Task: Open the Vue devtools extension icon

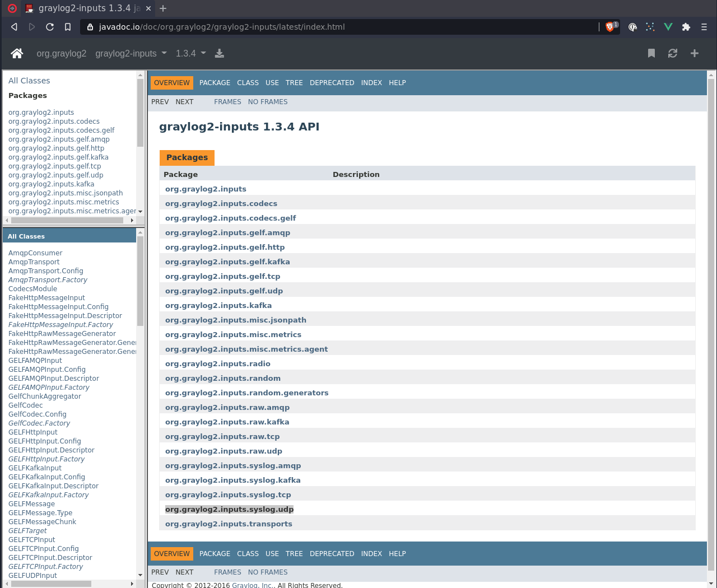Action: pyautogui.click(x=668, y=27)
